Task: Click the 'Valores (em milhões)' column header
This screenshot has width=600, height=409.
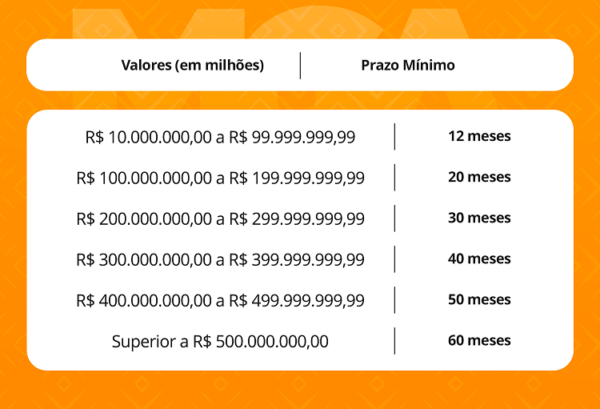Action: [x=192, y=65]
